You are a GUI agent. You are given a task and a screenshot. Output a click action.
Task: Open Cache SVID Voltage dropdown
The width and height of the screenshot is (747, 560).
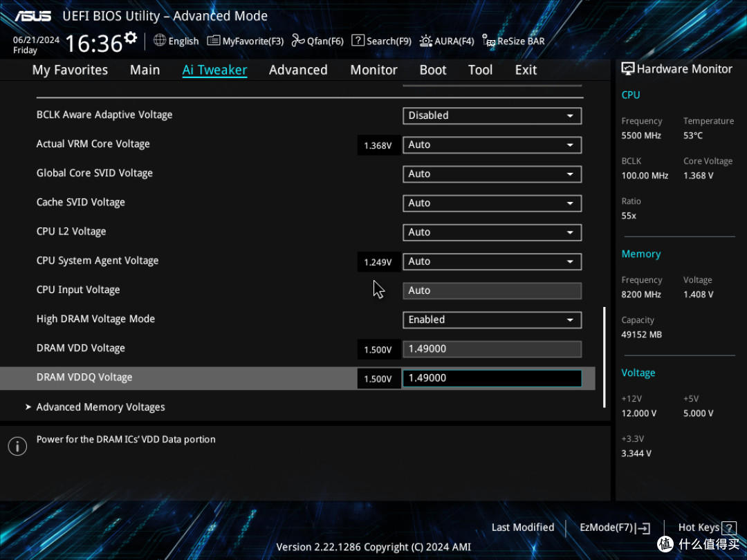(492, 203)
